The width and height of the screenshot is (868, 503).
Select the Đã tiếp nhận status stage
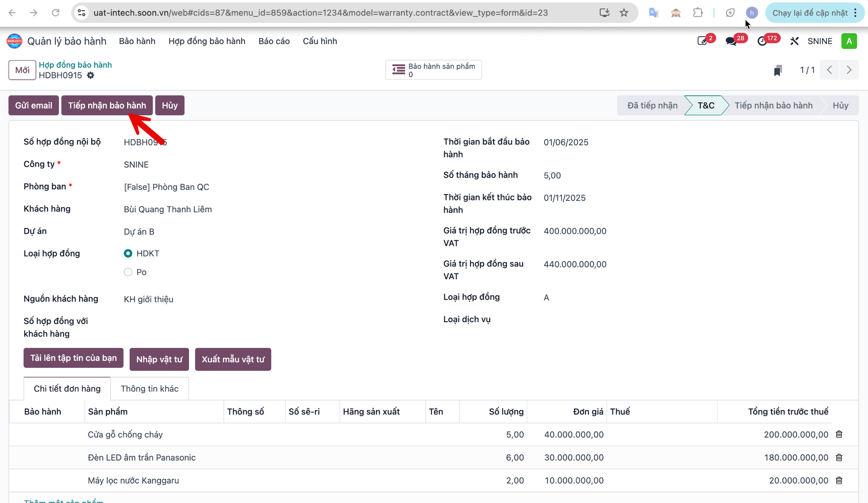pyautogui.click(x=652, y=106)
